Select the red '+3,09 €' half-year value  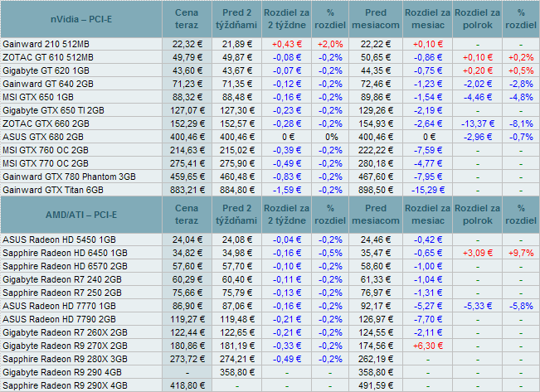tap(478, 253)
